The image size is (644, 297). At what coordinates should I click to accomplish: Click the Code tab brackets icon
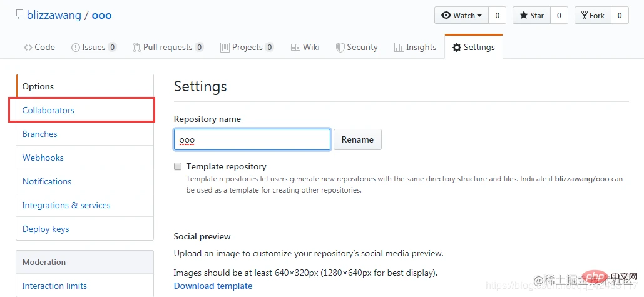click(28, 48)
